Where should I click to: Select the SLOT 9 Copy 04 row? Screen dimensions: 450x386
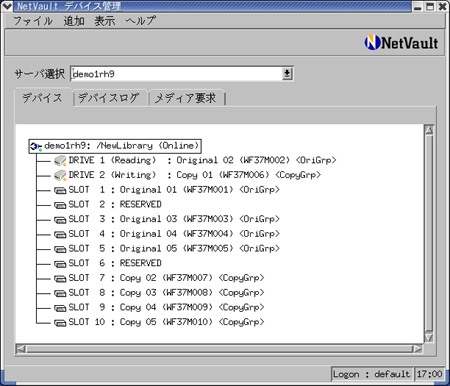click(166, 307)
